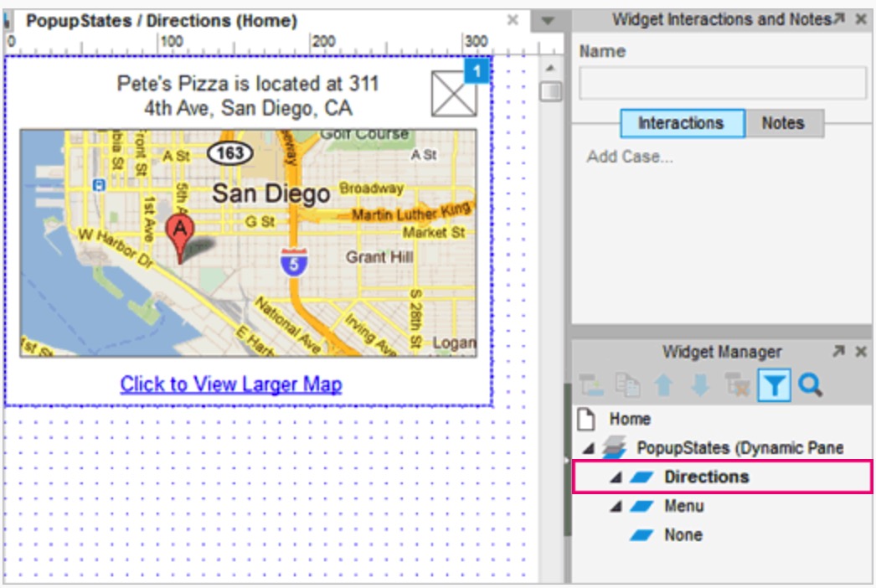Click the blue state icon beside Menu

[x=642, y=506]
